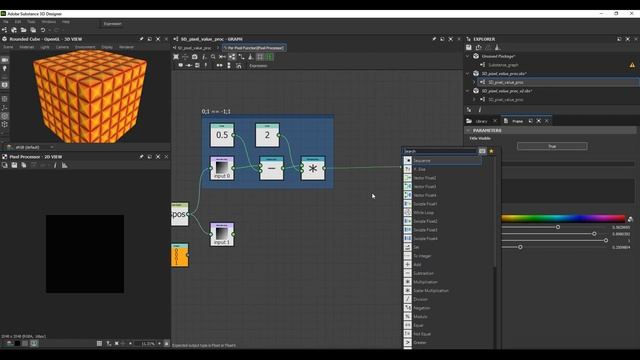
Task: Pick Vector Float2 in node menu
Action: (x=443, y=178)
